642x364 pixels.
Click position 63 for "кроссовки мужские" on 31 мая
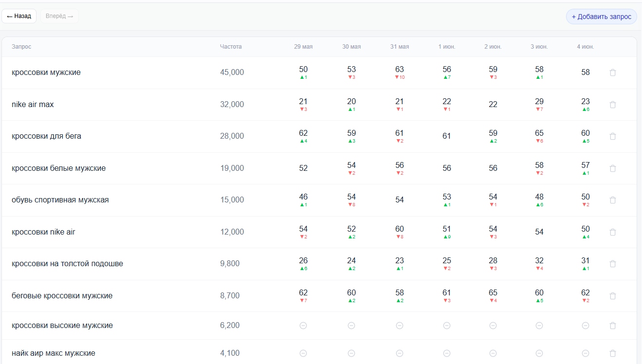click(400, 70)
